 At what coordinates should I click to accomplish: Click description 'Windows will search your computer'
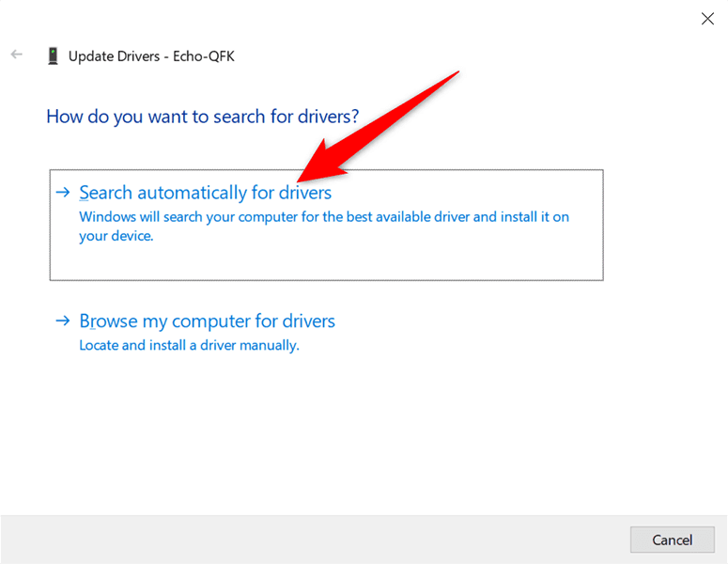(x=323, y=227)
